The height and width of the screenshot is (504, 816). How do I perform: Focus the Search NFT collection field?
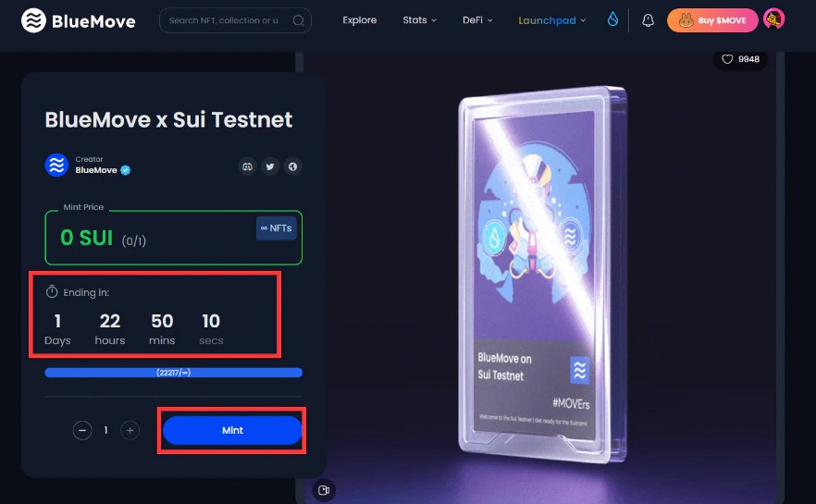pos(235,20)
